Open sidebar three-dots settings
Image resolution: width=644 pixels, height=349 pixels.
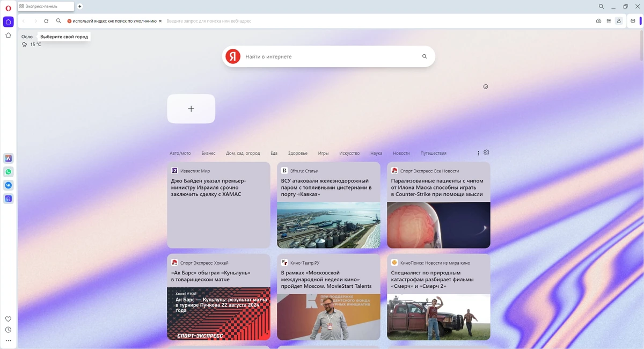point(8,340)
